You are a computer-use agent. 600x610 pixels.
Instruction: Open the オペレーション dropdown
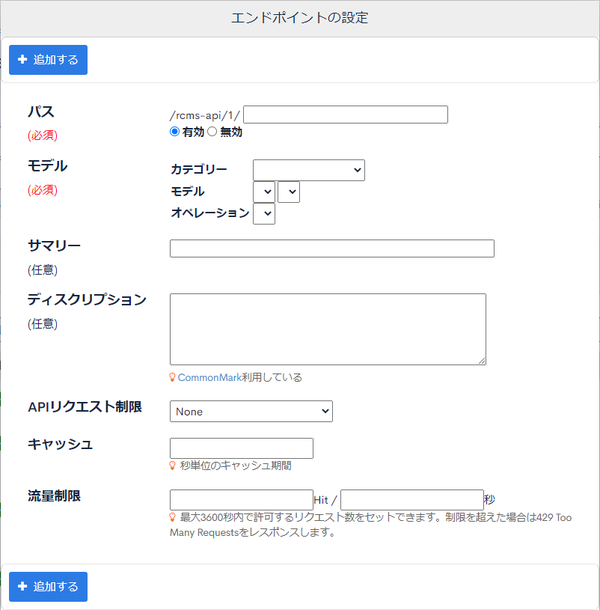[264, 214]
